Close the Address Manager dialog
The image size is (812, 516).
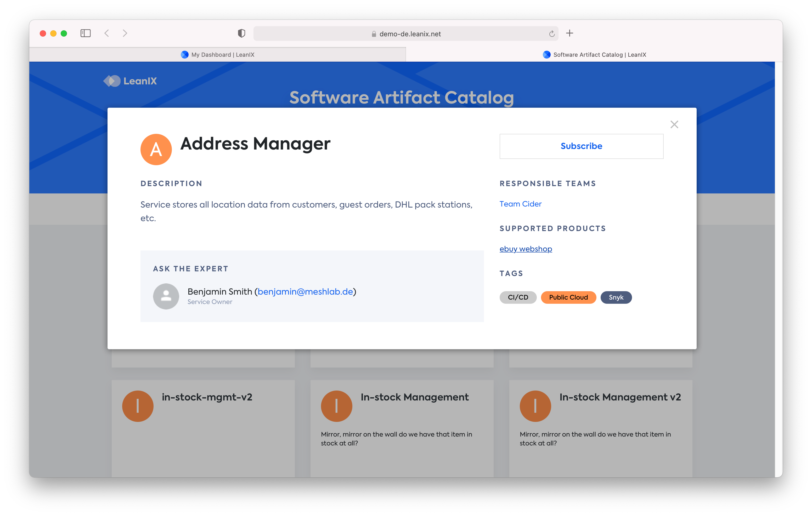click(x=674, y=125)
